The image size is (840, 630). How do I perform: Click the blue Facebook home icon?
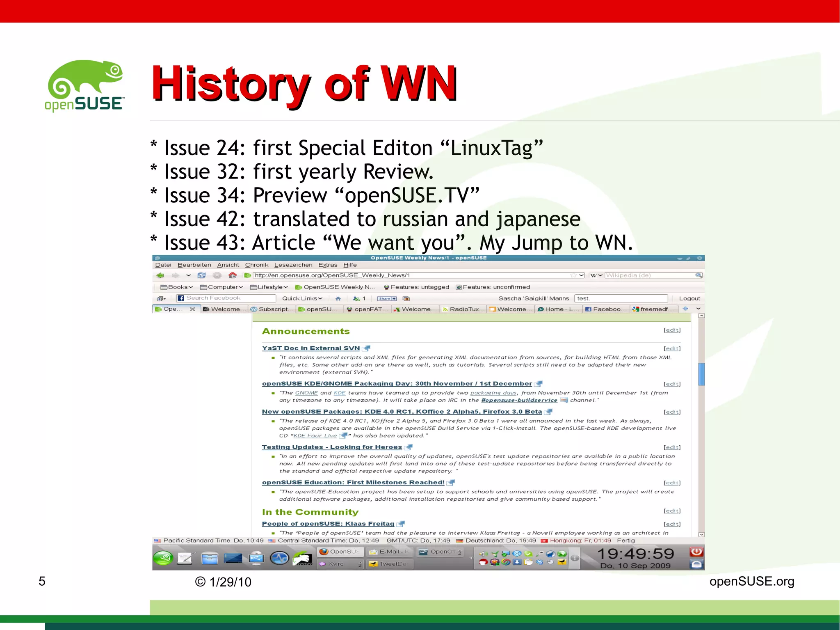click(x=338, y=298)
